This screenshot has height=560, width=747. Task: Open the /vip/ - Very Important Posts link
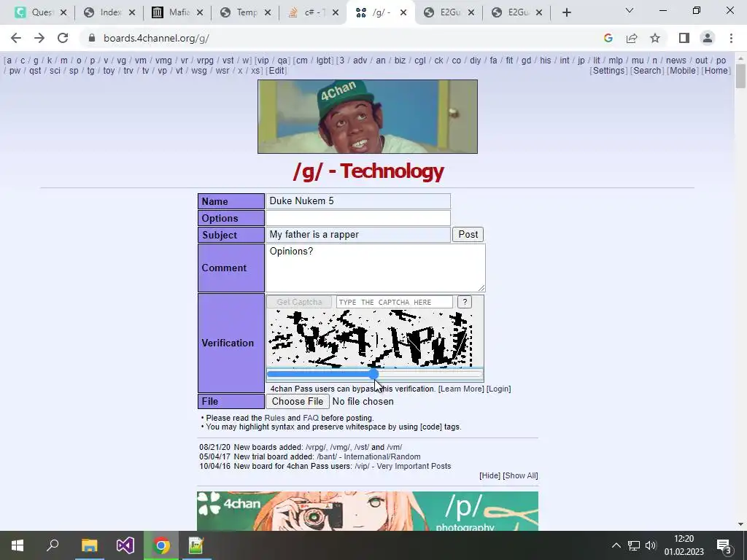(403, 466)
